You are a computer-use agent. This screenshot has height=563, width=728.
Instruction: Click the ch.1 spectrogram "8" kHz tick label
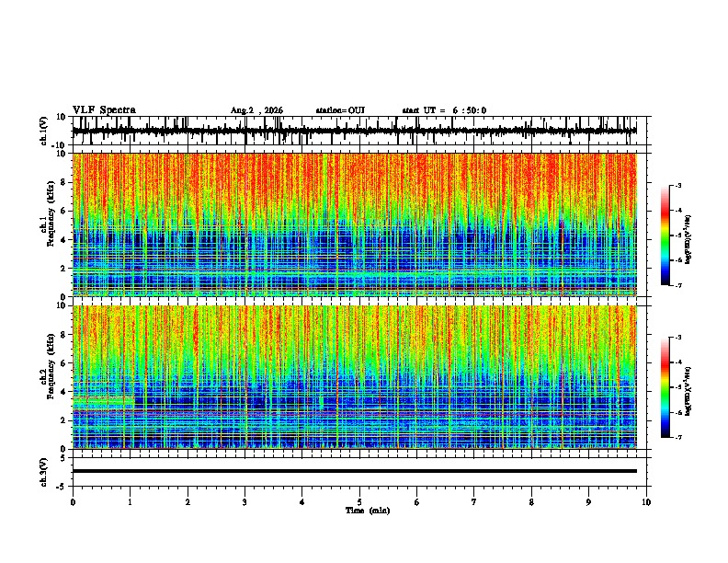63,182
